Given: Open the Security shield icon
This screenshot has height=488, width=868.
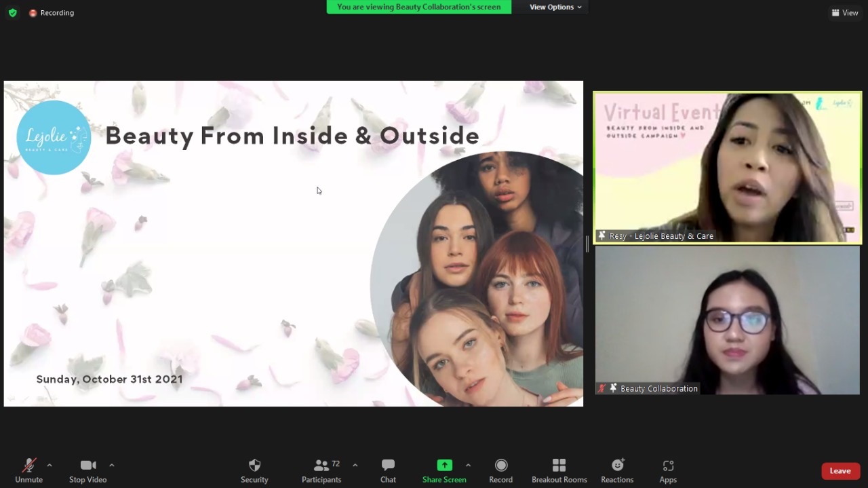Looking at the screenshot, I should 254,466.
